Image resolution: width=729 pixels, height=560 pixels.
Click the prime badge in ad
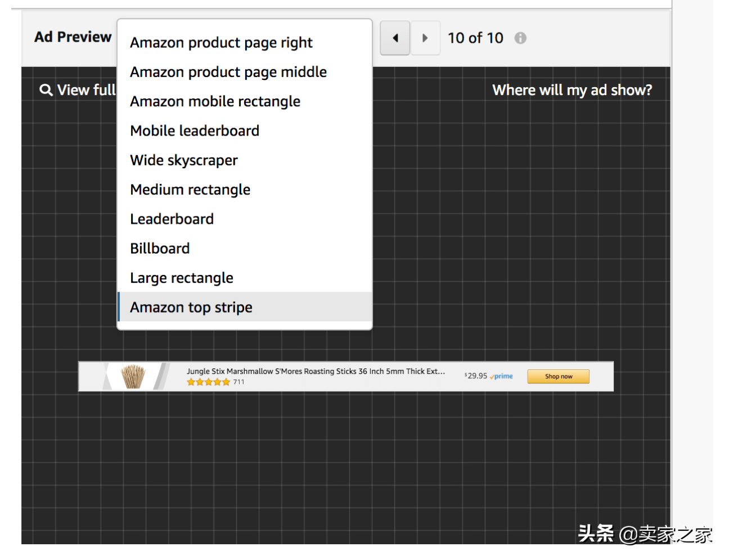502,376
